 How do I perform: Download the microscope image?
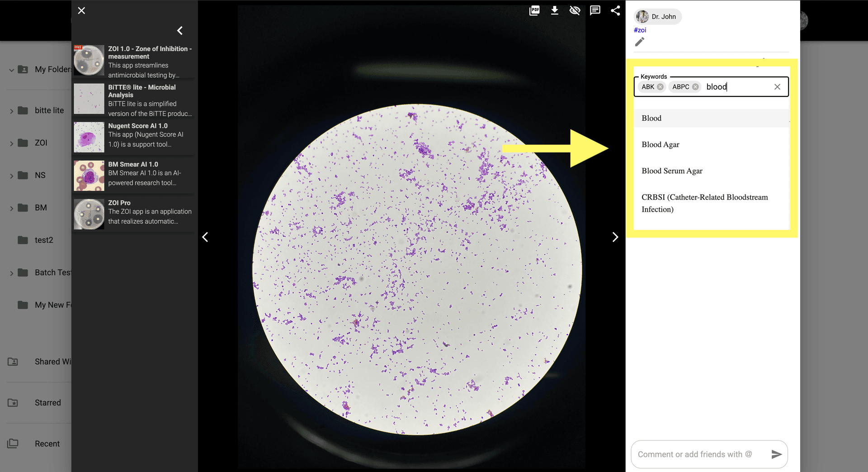coord(554,10)
